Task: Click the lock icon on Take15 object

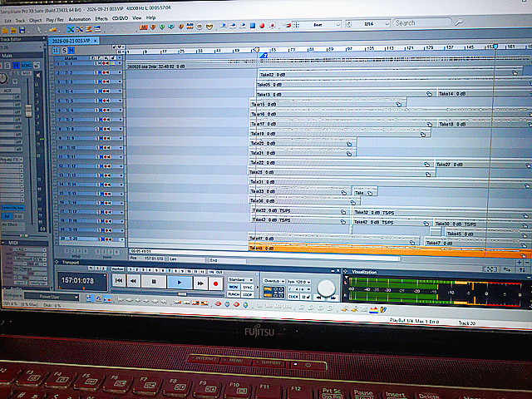Action: [x=399, y=104]
